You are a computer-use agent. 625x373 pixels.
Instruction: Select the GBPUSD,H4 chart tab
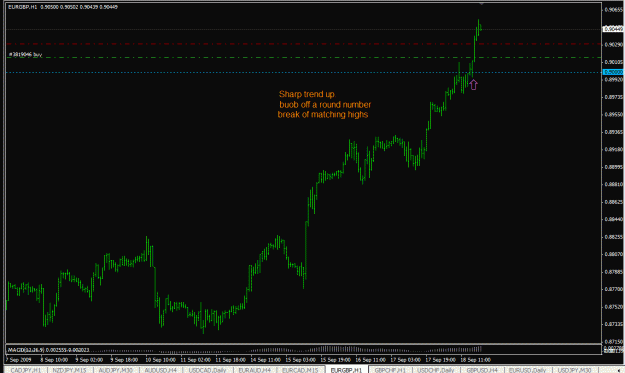[x=482, y=370]
